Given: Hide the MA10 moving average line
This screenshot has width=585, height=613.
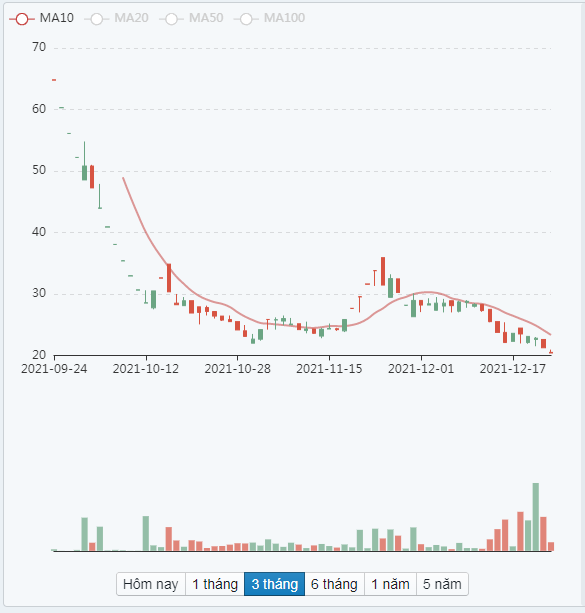Looking at the screenshot, I should 57,18.
